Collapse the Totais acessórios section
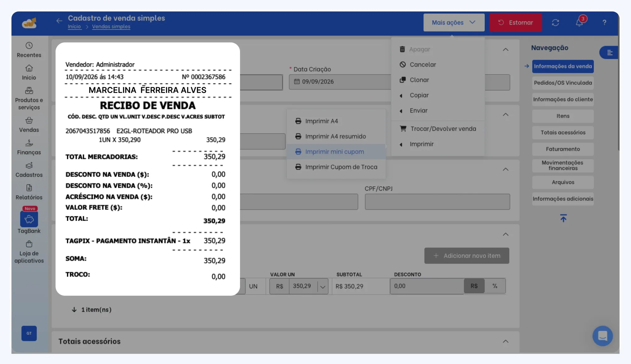This screenshot has height=364, width=631. tap(505, 341)
